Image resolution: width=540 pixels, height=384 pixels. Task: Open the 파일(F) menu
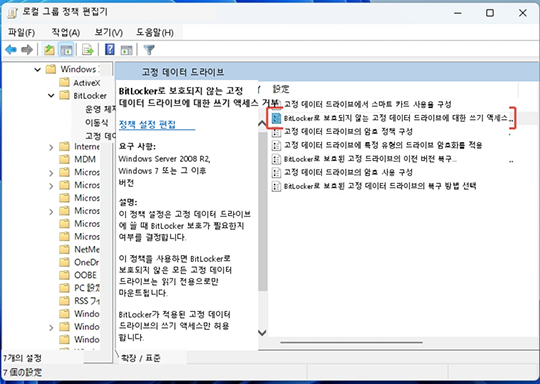tap(21, 32)
